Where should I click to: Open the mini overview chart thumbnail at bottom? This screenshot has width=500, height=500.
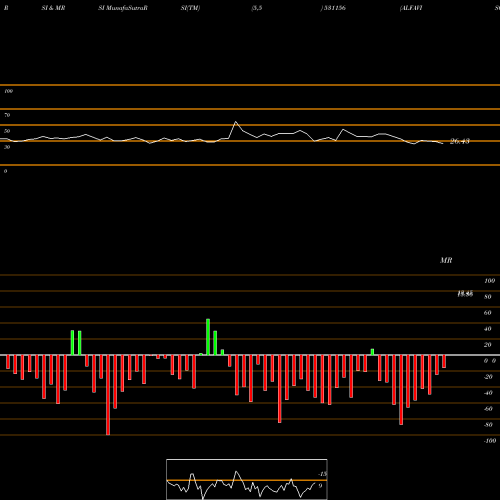[x=247, y=479]
